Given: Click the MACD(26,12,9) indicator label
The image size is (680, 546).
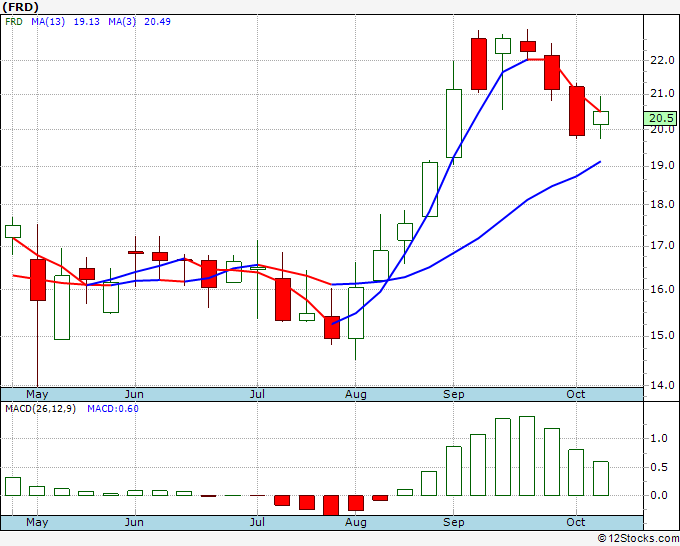Looking at the screenshot, I should (x=40, y=409).
